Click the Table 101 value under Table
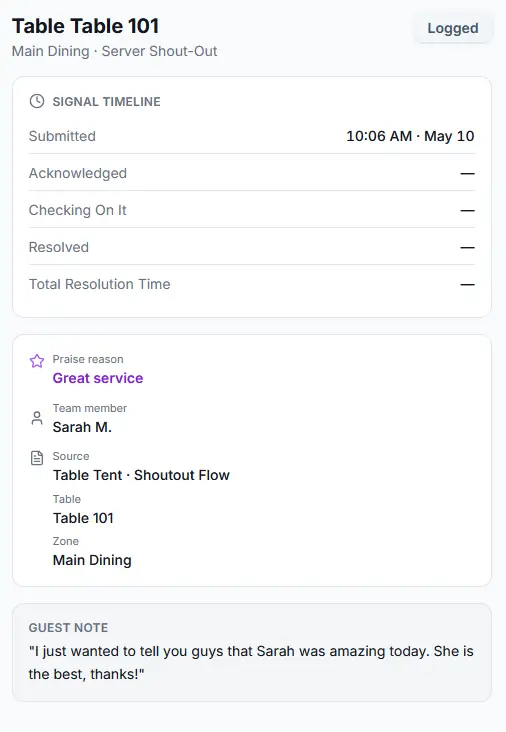Screen dimensions: 506x732 83,518
